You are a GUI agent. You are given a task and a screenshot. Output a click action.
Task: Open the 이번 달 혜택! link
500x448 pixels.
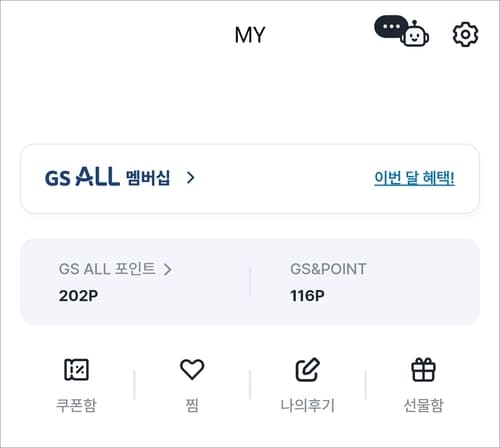pyautogui.click(x=414, y=178)
